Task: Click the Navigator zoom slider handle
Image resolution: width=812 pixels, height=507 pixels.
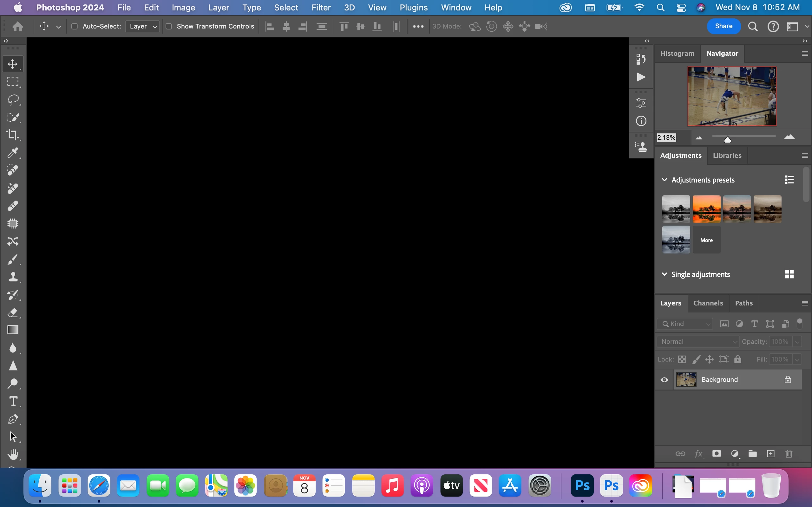Action: point(727,139)
